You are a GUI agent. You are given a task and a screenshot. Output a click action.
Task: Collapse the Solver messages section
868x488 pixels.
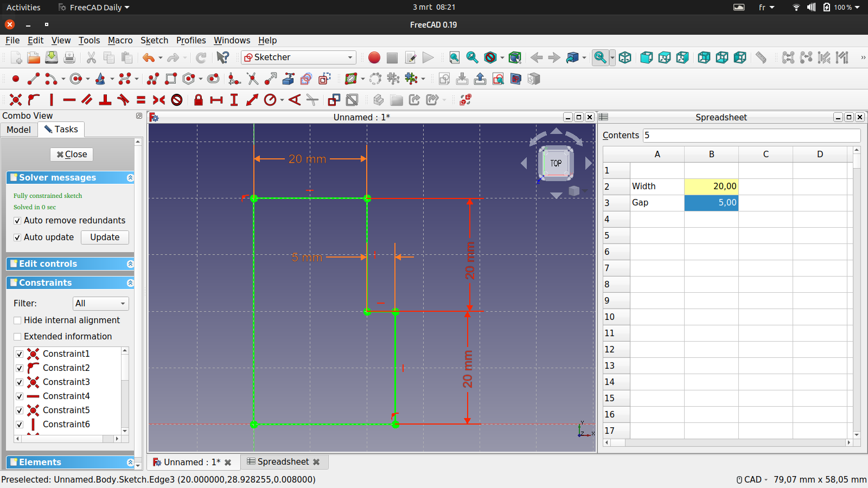tap(130, 178)
